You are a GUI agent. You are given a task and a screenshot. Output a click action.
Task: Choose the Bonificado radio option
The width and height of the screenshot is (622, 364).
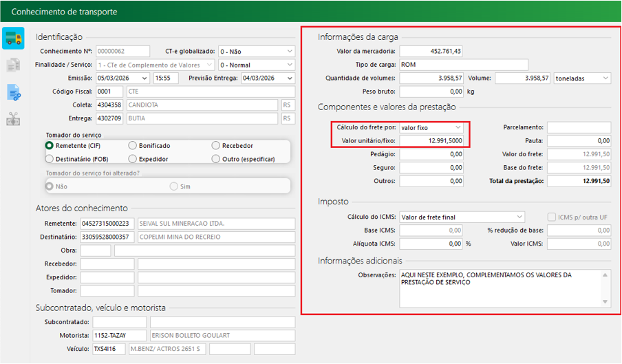click(x=133, y=146)
